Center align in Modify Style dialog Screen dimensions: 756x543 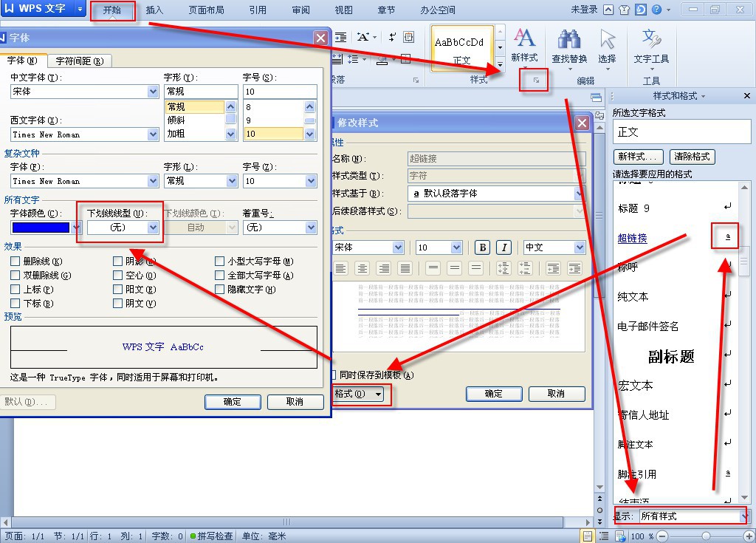[x=362, y=268]
